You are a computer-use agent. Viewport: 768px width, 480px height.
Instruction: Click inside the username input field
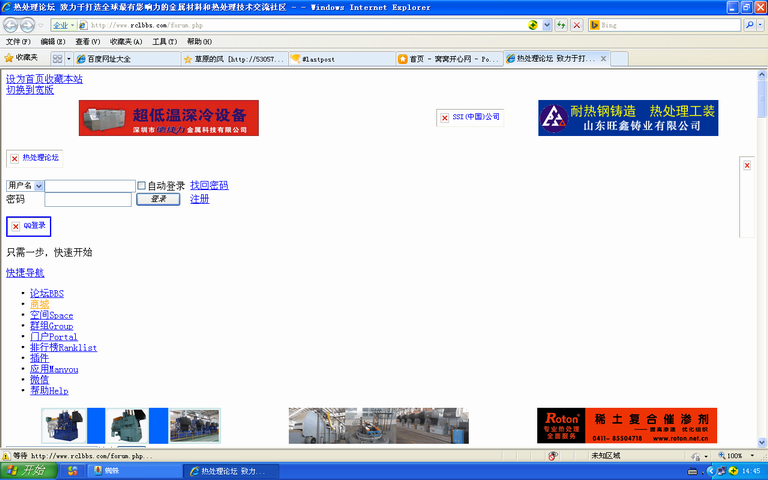(x=90, y=186)
